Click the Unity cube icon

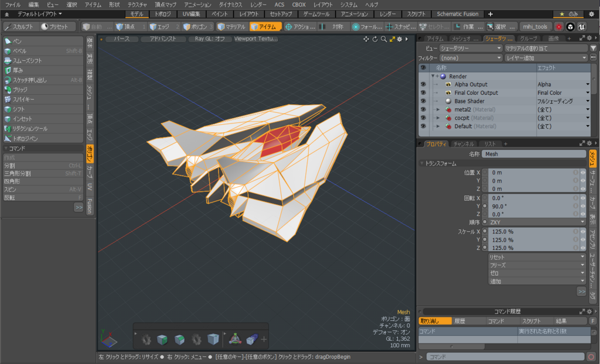pos(570,27)
